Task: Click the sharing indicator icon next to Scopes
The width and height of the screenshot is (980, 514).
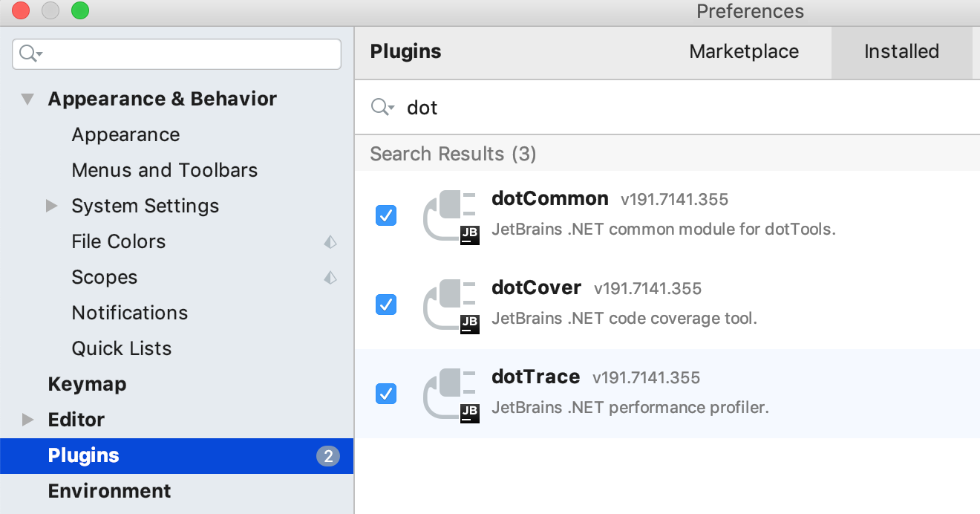Action: point(330,278)
